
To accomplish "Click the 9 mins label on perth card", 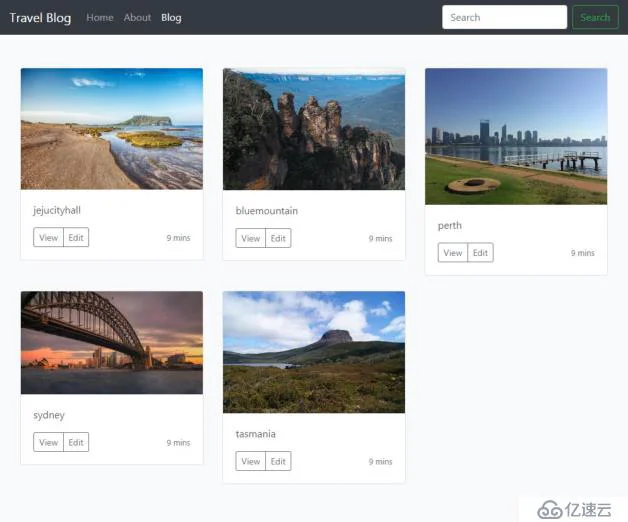I will click(x=583, y=253).
